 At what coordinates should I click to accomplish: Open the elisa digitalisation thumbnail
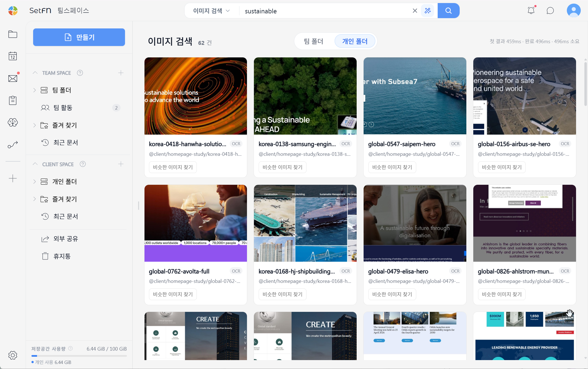tap(415, 223)
